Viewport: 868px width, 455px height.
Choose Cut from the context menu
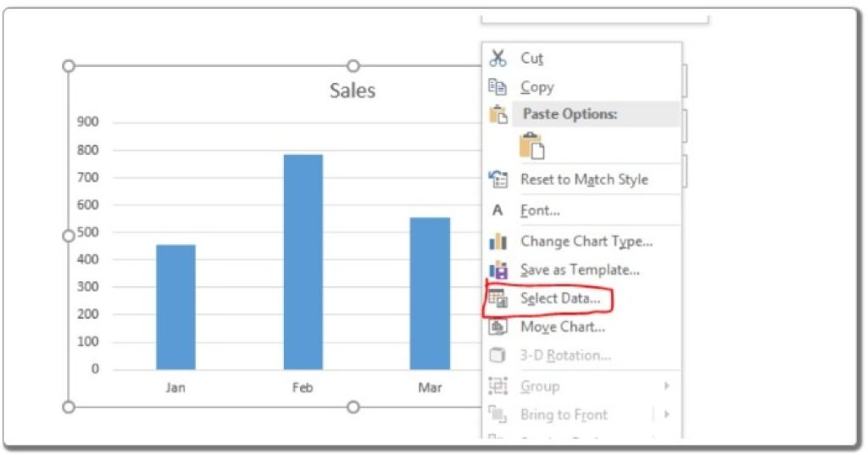[x=532, y=58]
